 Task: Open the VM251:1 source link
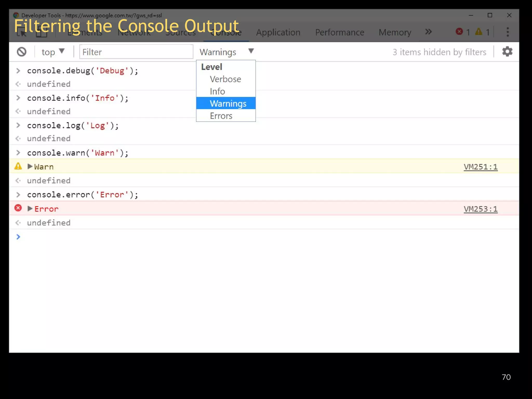481,167
